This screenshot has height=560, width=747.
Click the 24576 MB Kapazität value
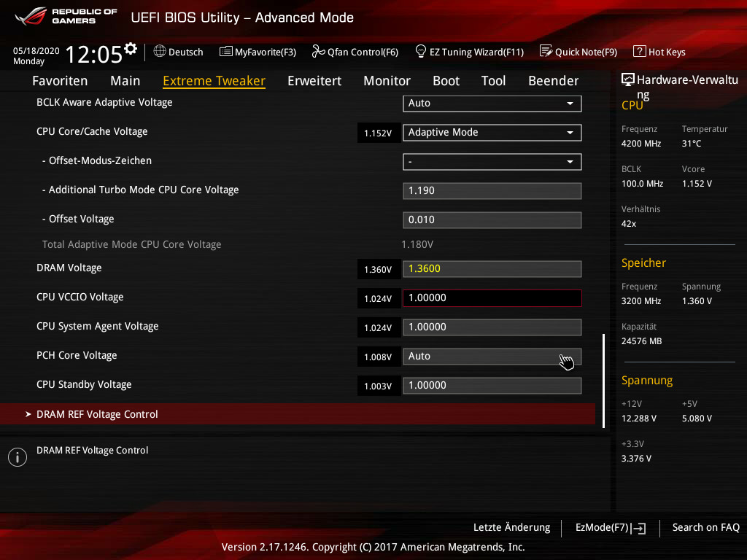[642, 341]
